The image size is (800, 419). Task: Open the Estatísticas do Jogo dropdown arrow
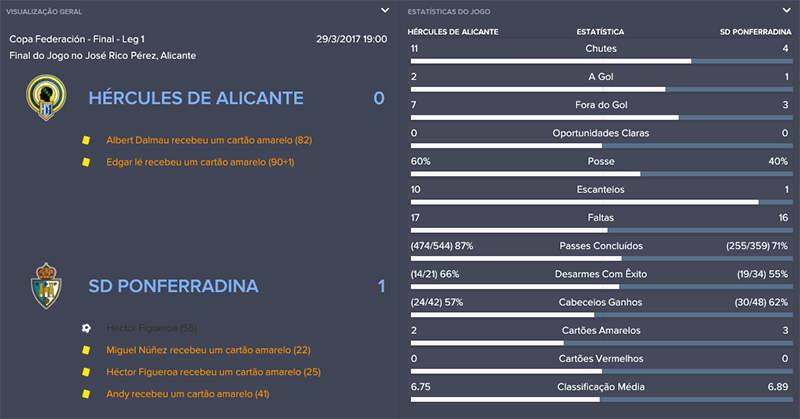tap(788, 10)
